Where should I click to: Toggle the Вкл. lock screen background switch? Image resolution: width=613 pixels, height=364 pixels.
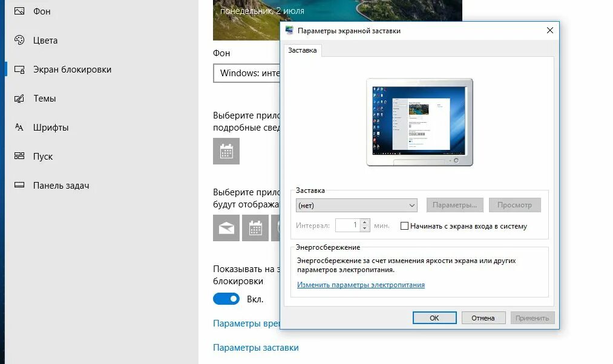click(x=226, y=299)
